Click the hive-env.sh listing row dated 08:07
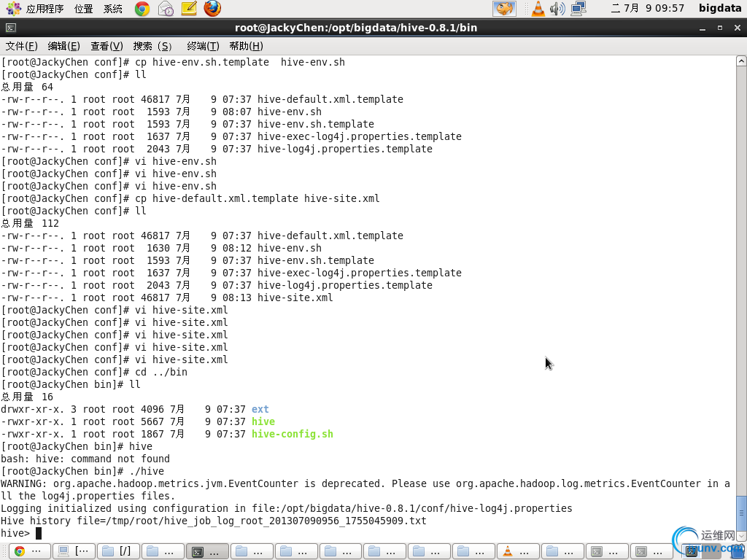The height and width of the screenshot is (560, 747). tap(161, 112)
